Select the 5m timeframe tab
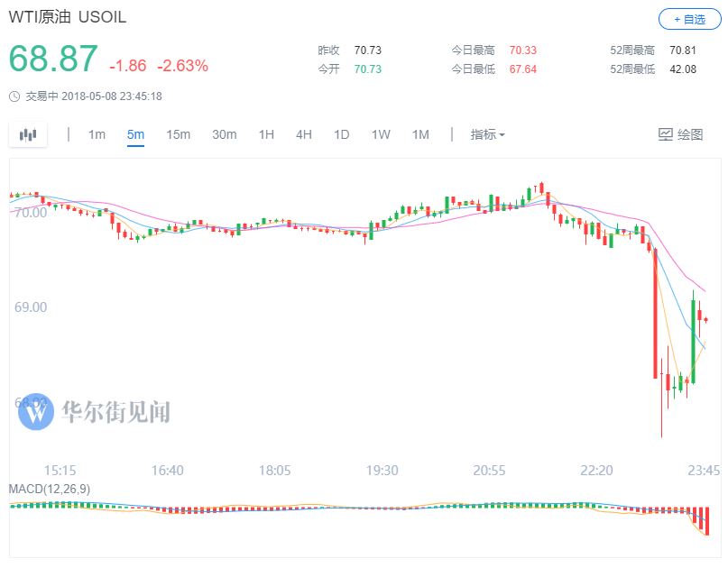Screen dimensions: 728x568 (135, 134)
